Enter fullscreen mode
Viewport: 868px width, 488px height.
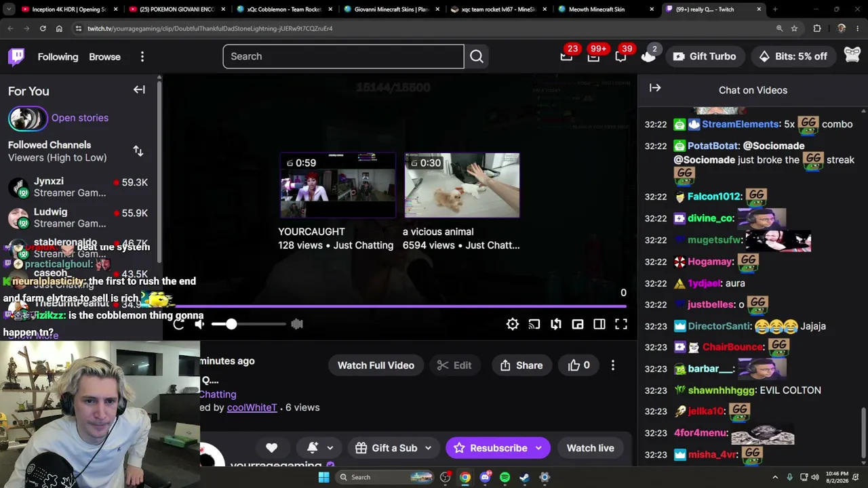[x=621, y=324]
